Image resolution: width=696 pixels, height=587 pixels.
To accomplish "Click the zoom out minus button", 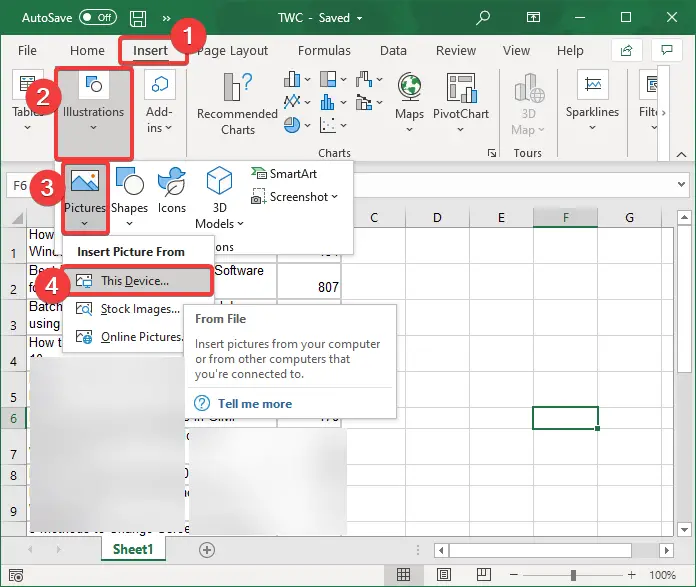I will coord(514,575).
